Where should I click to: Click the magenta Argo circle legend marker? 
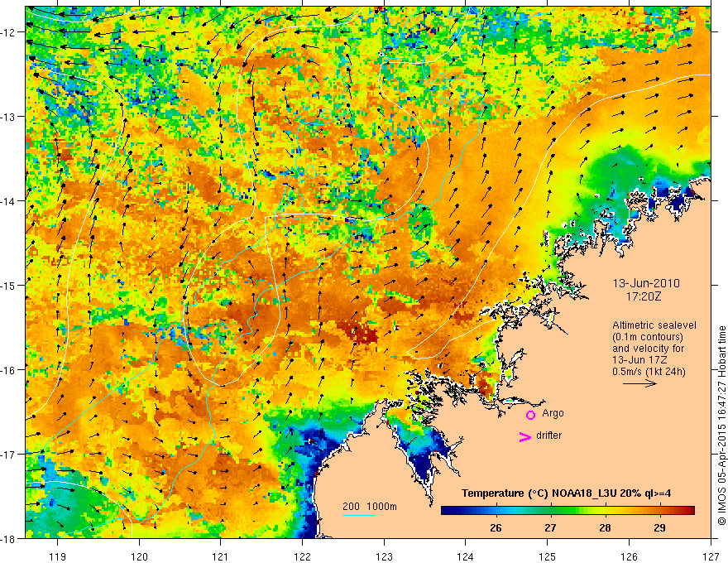[530, 415]
